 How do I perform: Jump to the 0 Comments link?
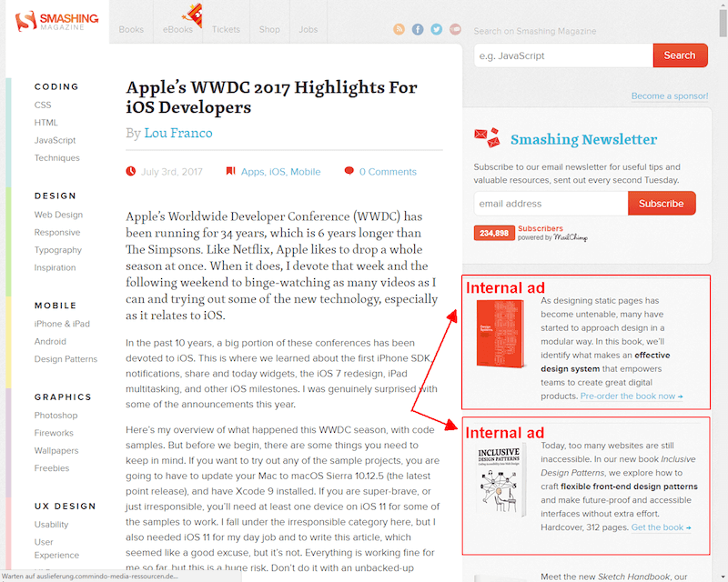point(388,172)
